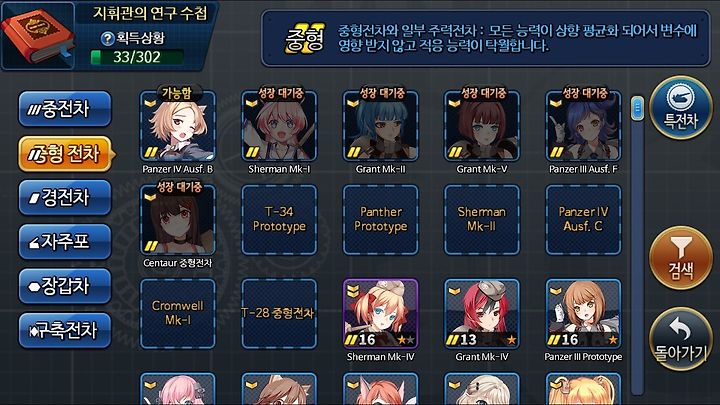Image resolution: width=720 pixels, height=405 pixels.
Task: Switch view with the 특전차 button
Action: point(681,107)
